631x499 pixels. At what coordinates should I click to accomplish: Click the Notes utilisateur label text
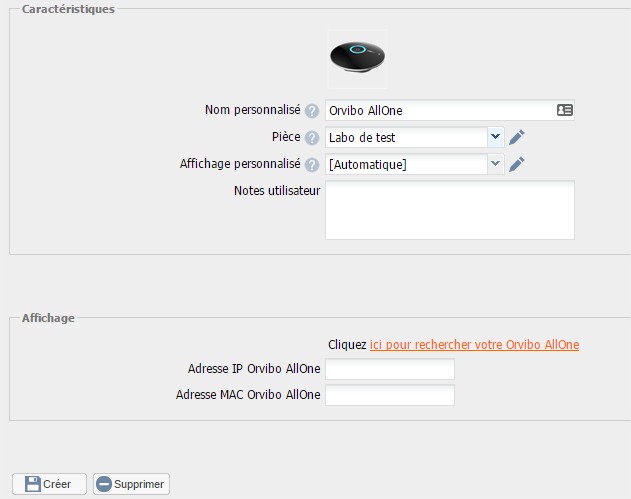[x=277, y=191]
